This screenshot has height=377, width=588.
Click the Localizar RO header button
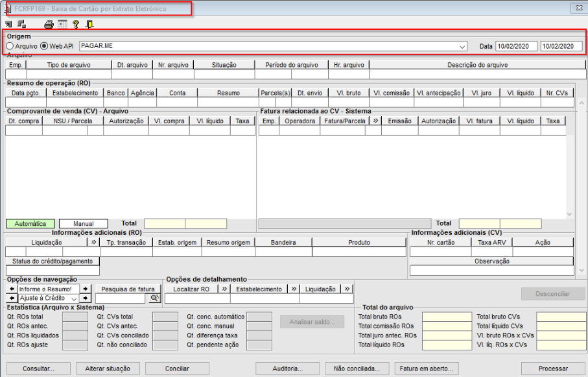coord(191,289)
